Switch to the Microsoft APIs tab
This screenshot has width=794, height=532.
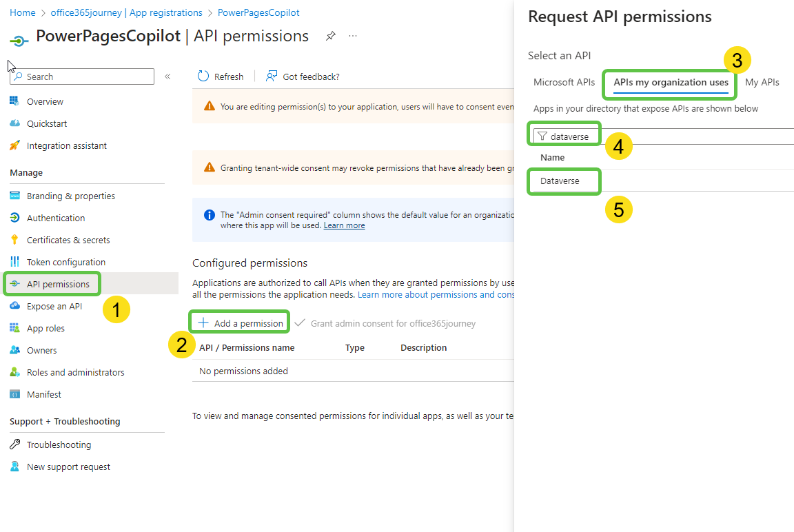[564, 82]
